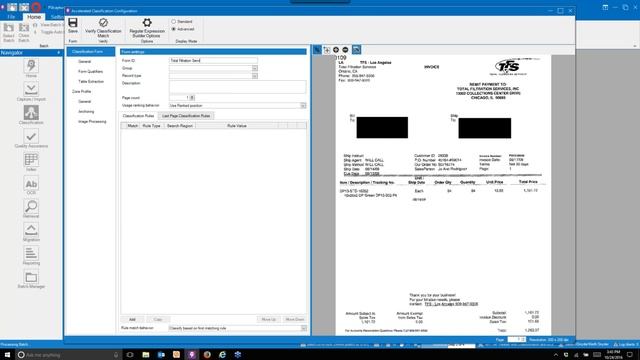Screen dimensions: 640x360
Task: Select Zone Profile in the tree
Action: (x=82, y=91)
